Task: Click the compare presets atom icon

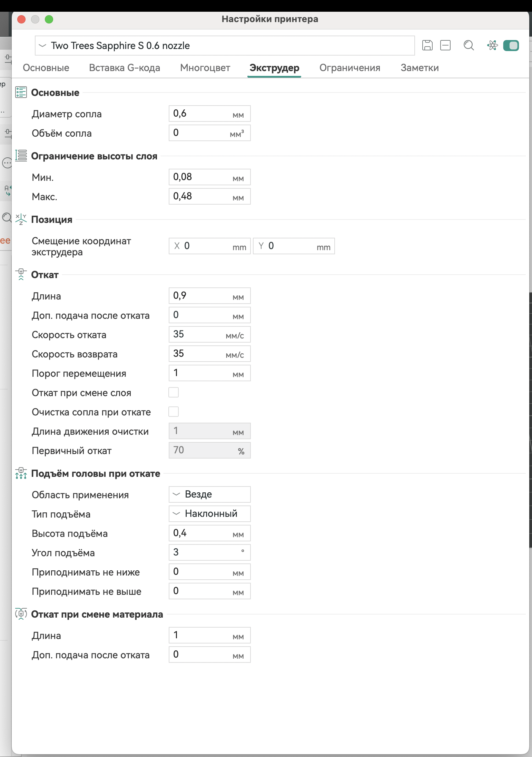Action: pos(492,45)
